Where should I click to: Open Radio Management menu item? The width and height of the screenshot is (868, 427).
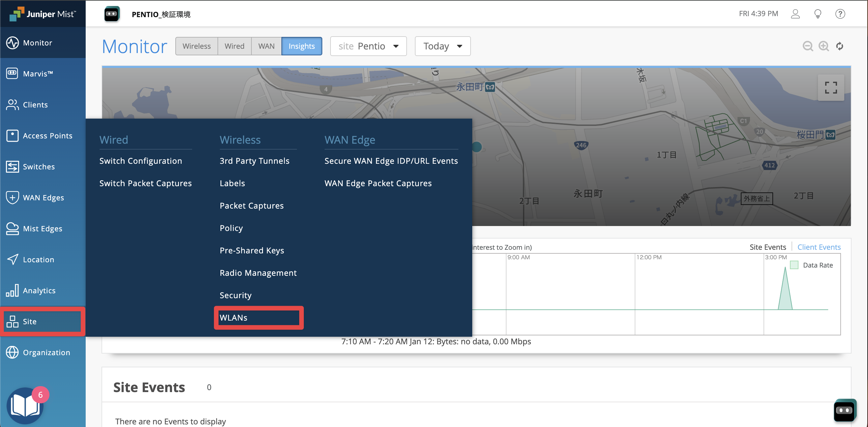click(258, 273)
